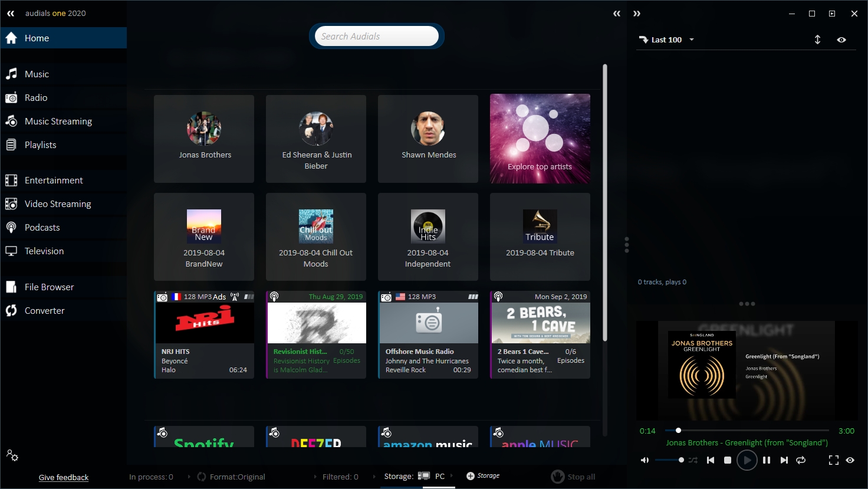Click the Podcasts antenna icon
The width and height of the screenshot is (868, 489).
(11, 228)
